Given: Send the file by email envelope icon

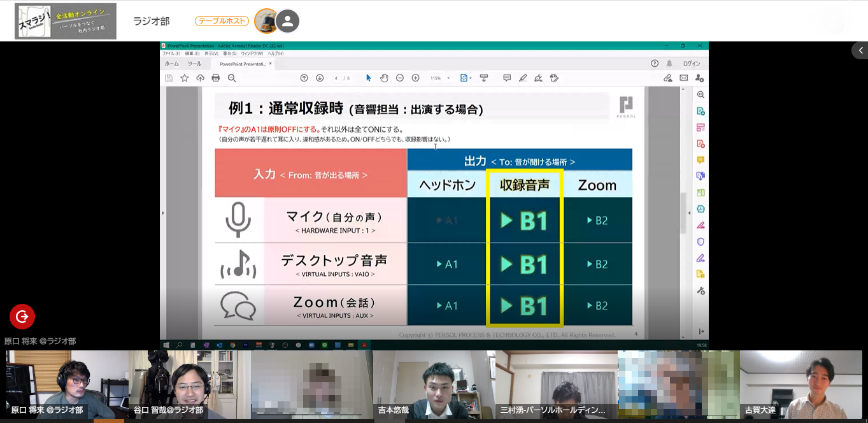Looking at the screenshot, I should point(684,78).
